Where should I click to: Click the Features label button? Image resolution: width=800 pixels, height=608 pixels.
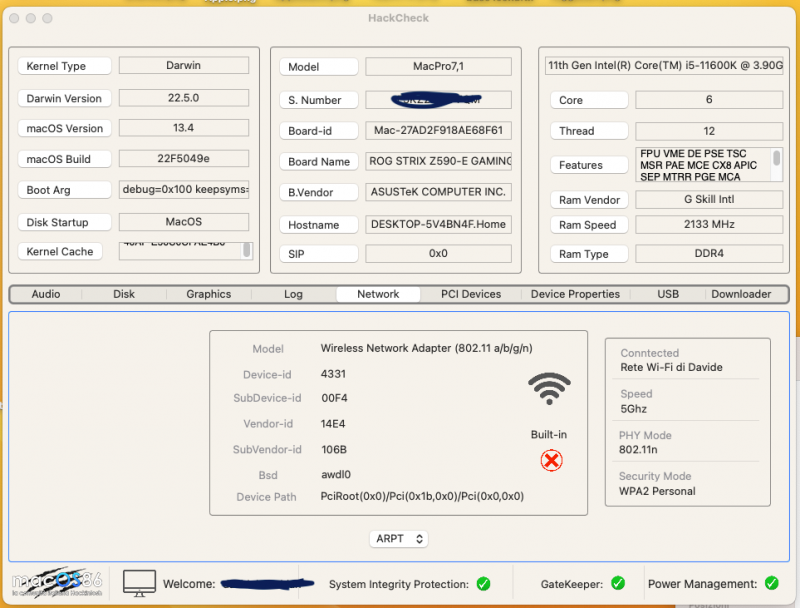pos(589,165)
